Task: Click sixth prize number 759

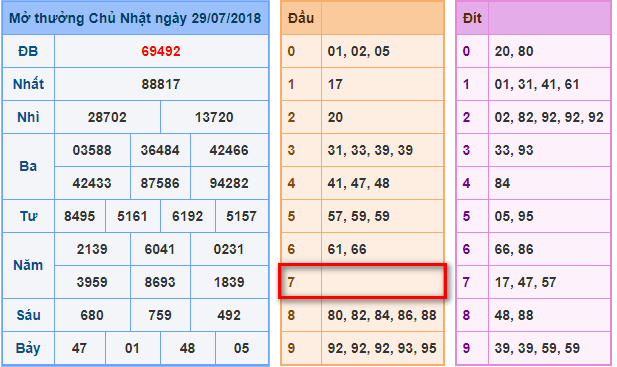Action: pos(160,315)
